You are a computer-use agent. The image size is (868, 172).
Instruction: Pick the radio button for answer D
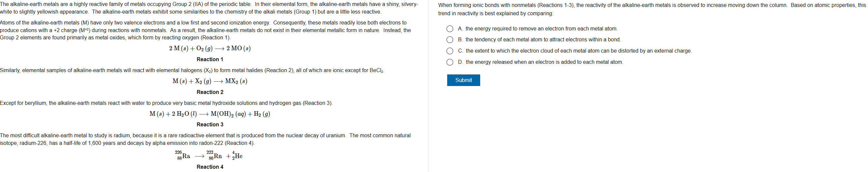coord(449,62)
